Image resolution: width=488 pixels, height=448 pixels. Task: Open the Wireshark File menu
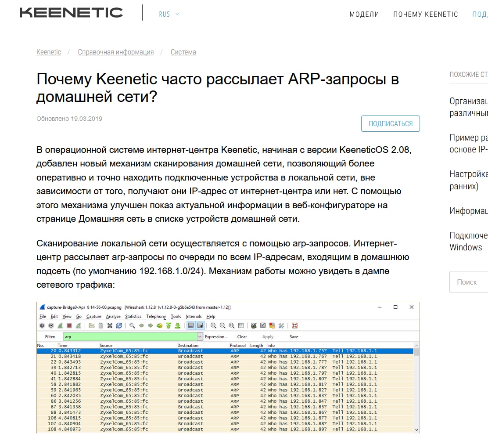pos(43,316)
